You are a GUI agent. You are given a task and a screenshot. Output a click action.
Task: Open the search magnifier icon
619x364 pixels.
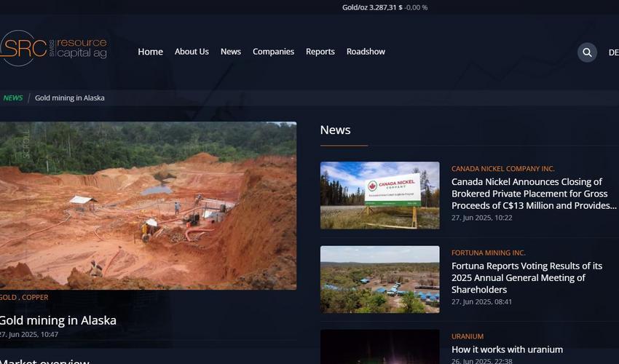click(x=587, y=52)
